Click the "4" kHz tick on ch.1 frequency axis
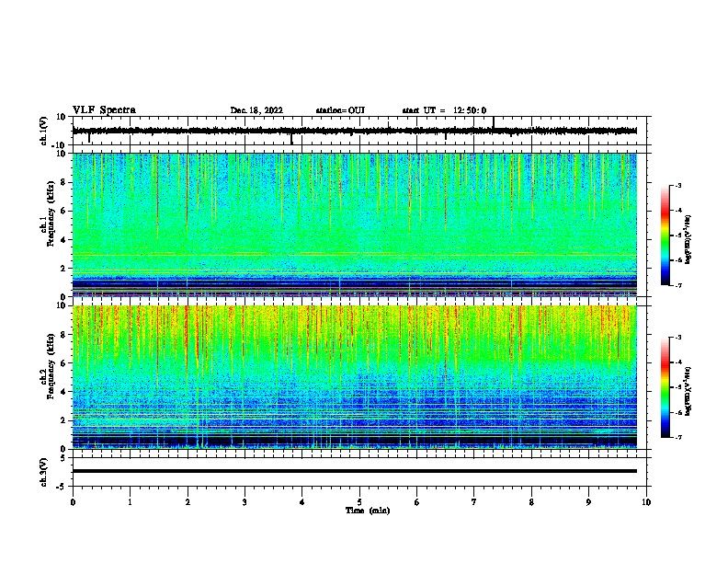The width and height of the screenshot is (728, 563). pos(63,240)
